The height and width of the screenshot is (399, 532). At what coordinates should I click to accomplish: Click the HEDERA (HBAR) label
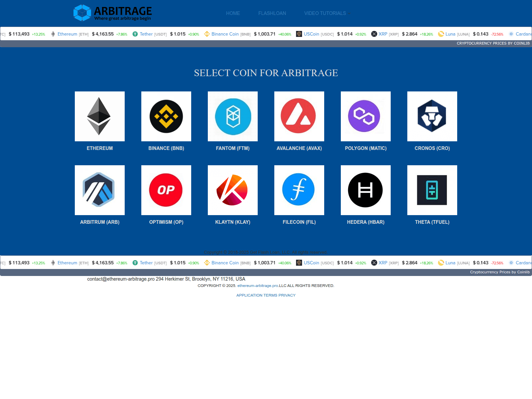366,222
